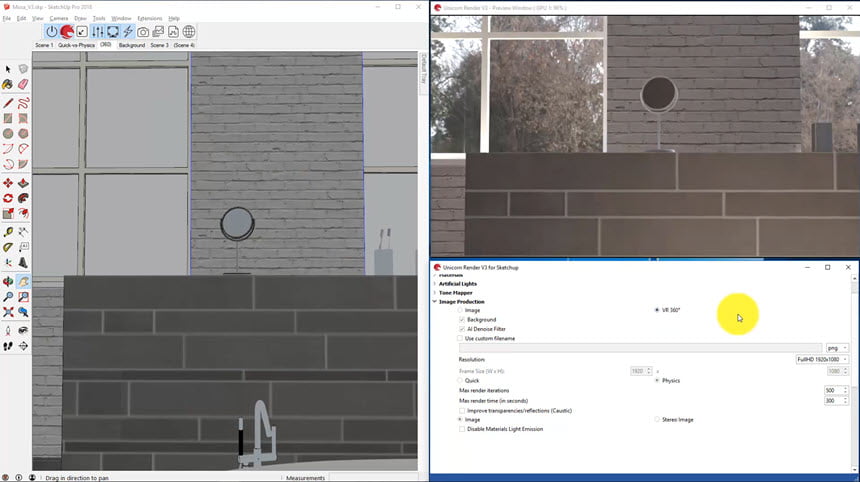
Task: Click the Max render time stepper arrows
Action: pos(846,401)
